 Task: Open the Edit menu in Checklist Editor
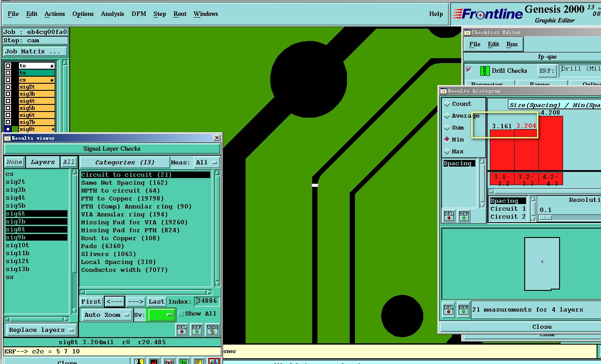coord(493,44)
